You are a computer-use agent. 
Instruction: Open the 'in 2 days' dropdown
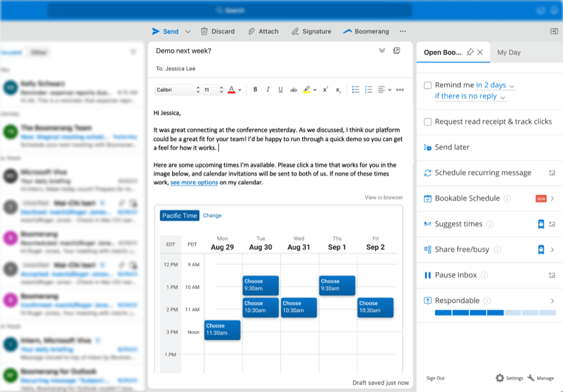click(x=495, y=85)
